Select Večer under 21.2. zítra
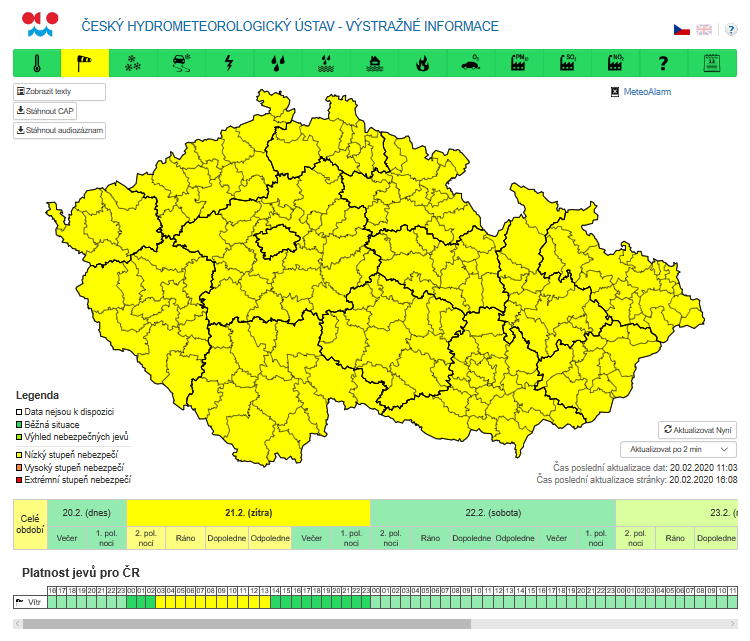 (x=311, y=538)
